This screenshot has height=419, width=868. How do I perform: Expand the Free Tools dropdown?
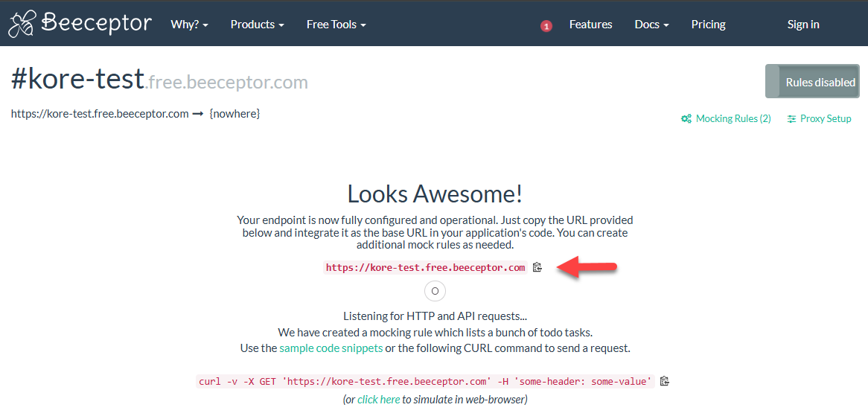pyautogui.click(x=336, y=25)
